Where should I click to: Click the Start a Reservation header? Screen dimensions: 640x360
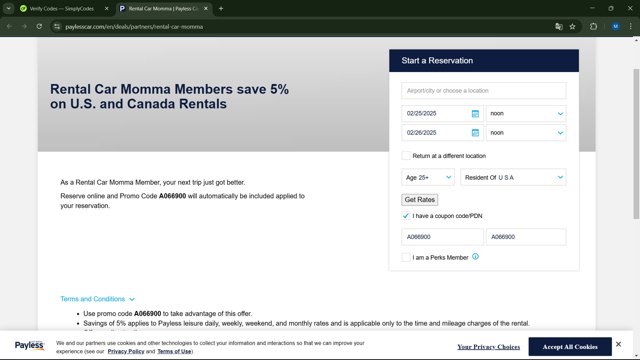[x=484, y=60]
